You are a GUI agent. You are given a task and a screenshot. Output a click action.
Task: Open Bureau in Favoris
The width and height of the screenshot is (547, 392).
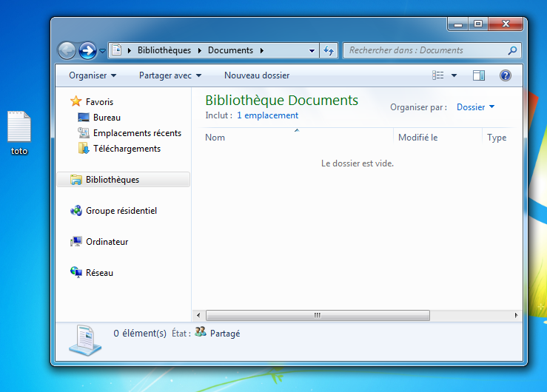point(107,118)
